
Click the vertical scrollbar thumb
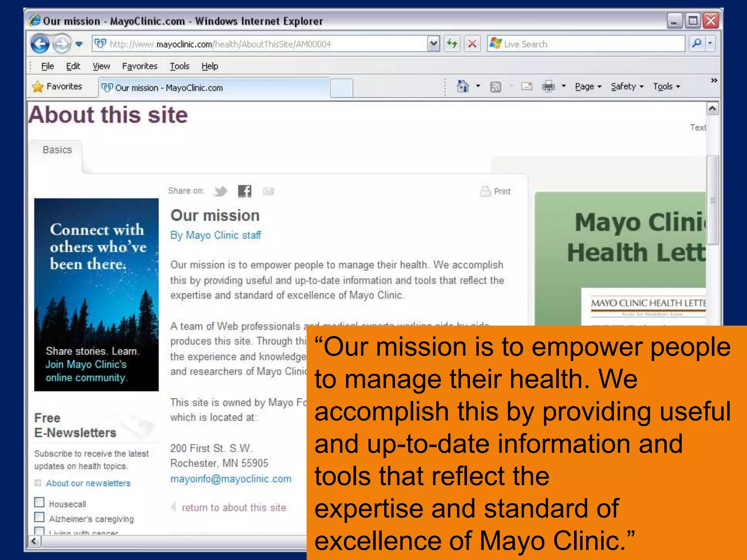click(712, 200)
